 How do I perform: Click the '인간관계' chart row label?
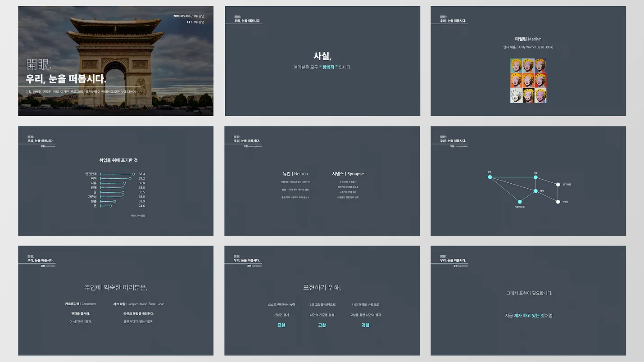click(91, 174)
